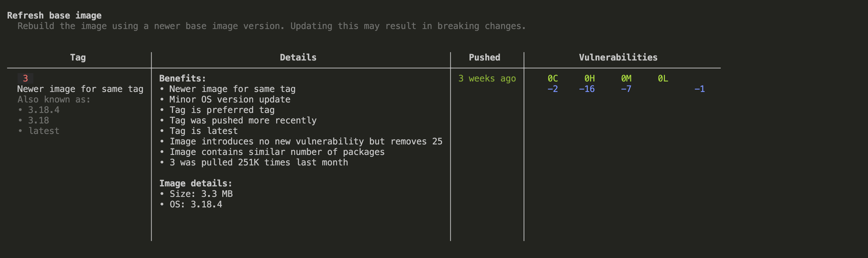Click the "Tag" column header
The image size is (868, 258).
coord(78,58)
